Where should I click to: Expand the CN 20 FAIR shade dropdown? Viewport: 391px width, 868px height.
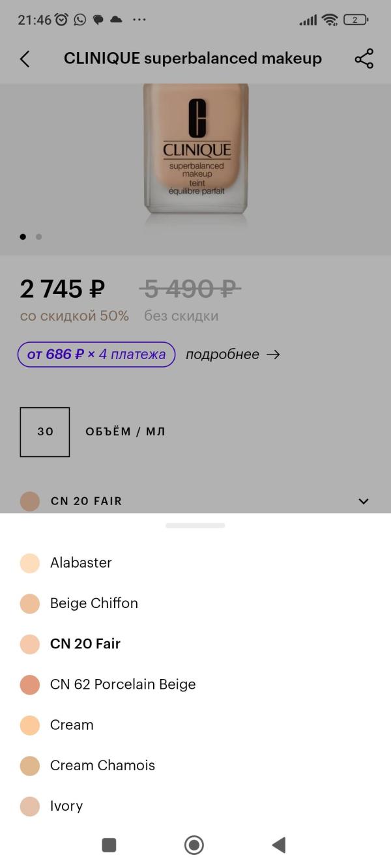[x=364, y=501]
